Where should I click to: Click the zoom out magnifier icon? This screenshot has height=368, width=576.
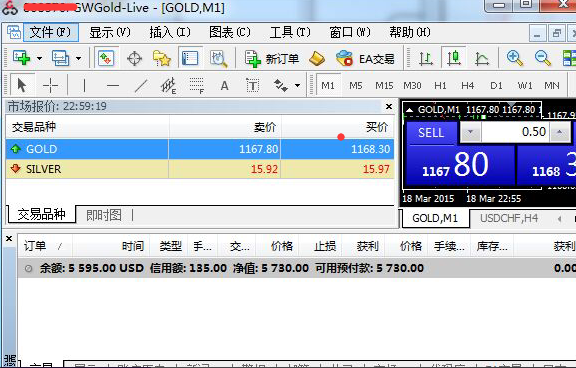543,58
